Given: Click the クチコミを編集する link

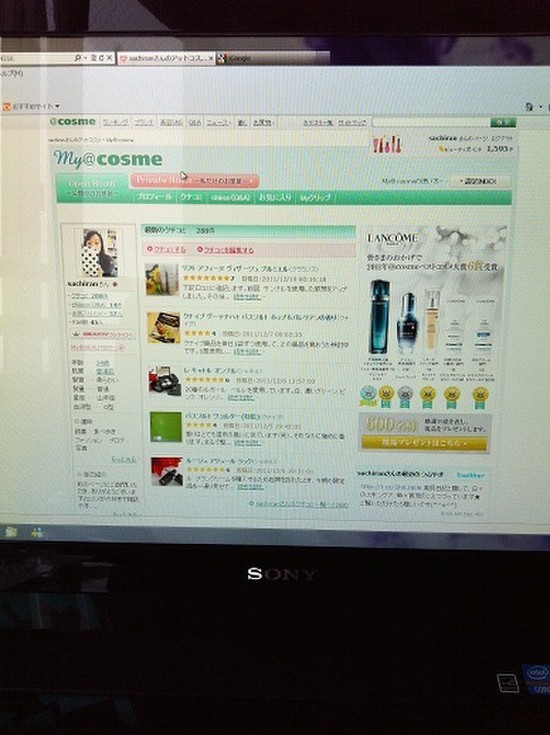Looking at the screenshot, I should pos(226,250).
